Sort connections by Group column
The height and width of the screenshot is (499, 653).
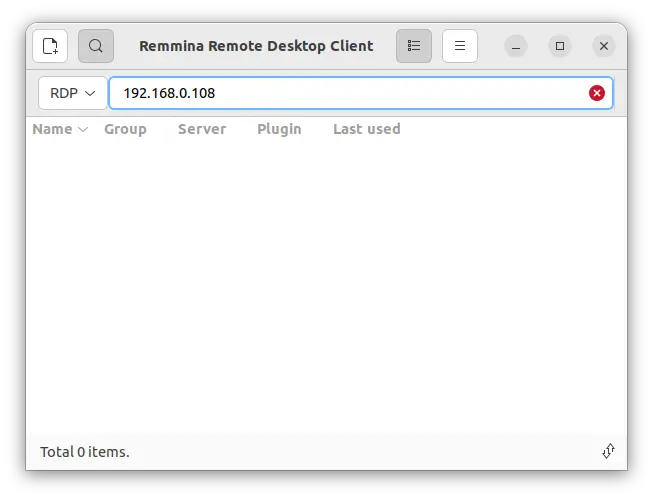(x=125, y=129)
